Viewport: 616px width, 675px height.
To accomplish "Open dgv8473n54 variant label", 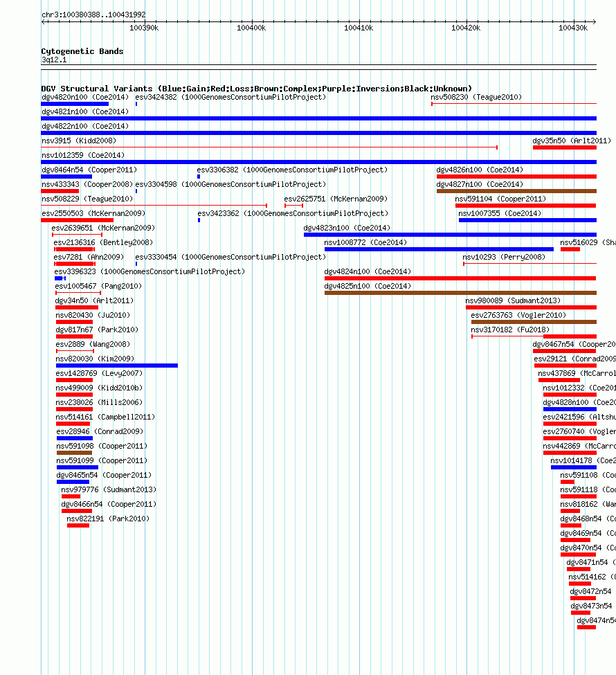I will 592,606.
